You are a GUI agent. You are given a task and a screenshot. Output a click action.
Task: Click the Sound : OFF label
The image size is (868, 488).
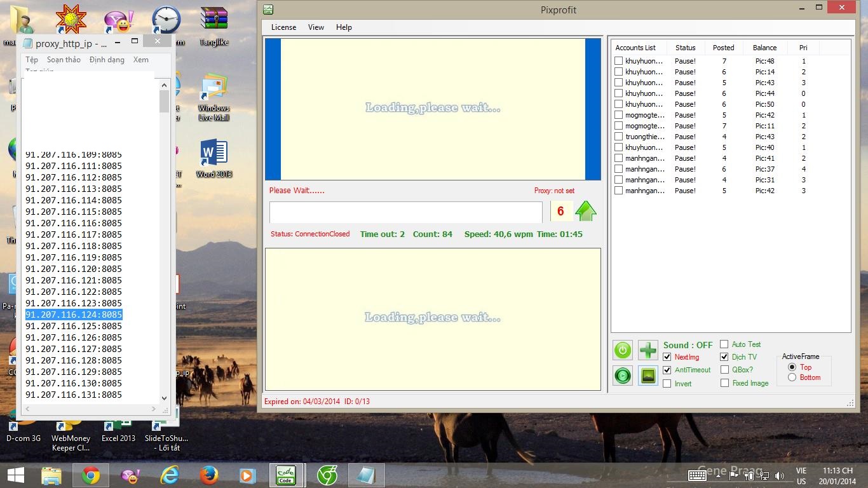click(688, 345)
